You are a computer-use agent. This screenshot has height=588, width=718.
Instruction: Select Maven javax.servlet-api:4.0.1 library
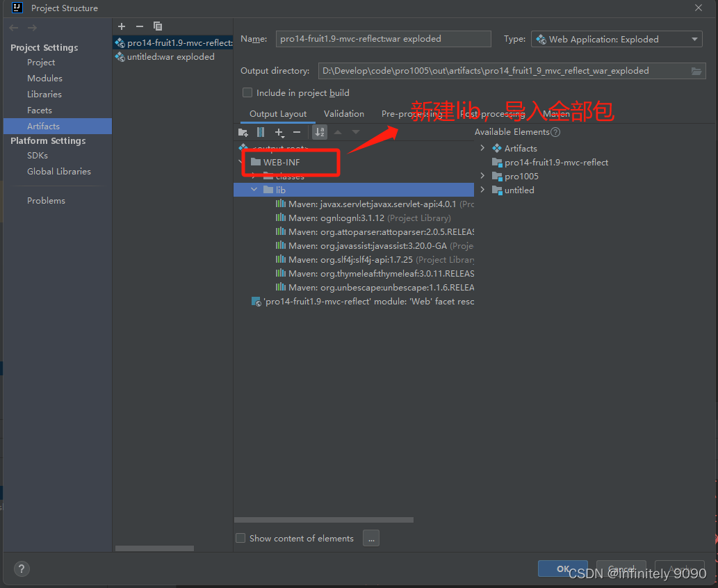tap(374, 204)
